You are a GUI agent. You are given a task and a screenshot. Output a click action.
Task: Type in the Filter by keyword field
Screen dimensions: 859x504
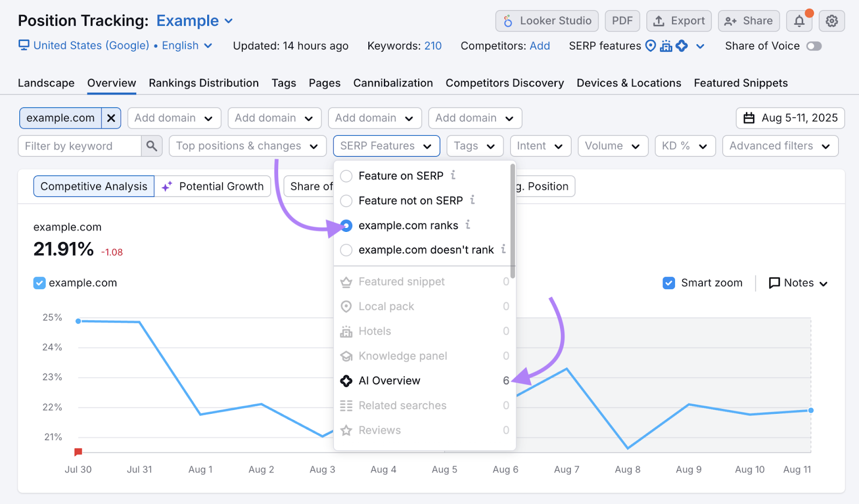[x=79, y=146]
